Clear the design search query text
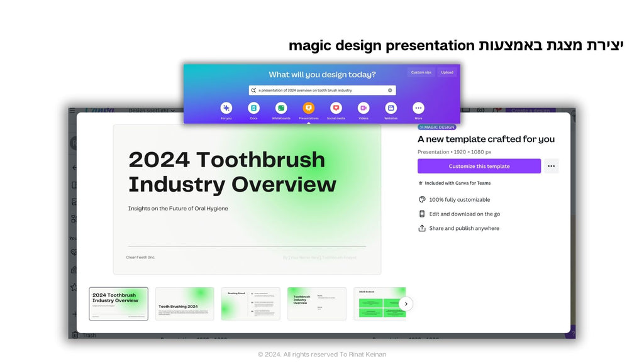The image size is (644, 362). click(x=390, y=90)
